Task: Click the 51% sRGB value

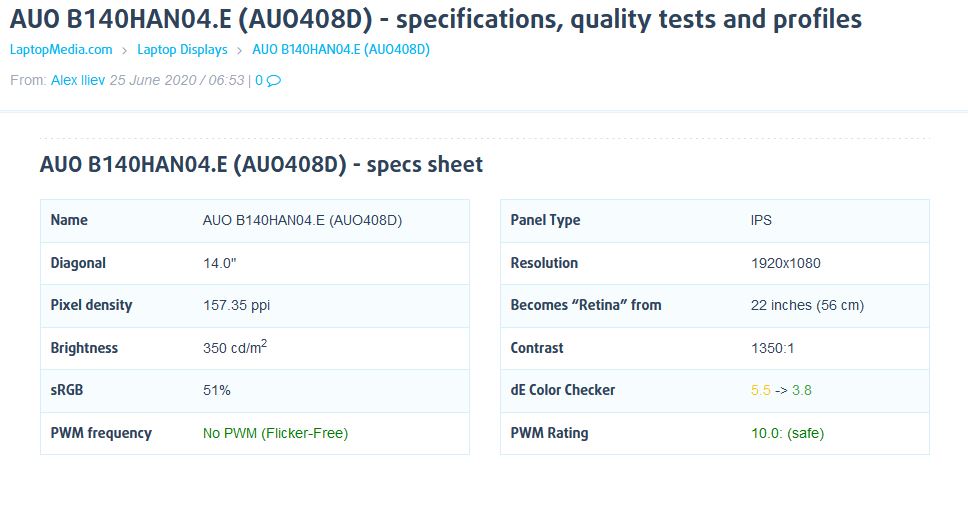Action: pyautogui.click(x=217, y=391)
